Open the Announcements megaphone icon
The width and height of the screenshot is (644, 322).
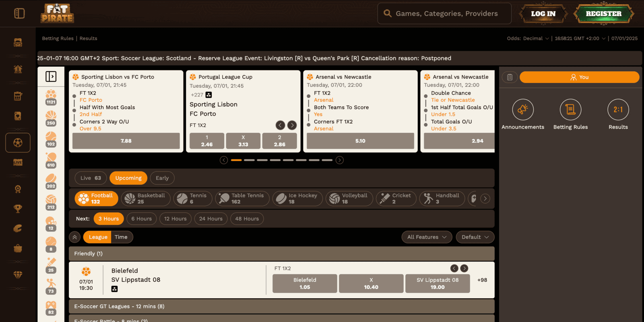pyautogui.click(x=522, y=109)
